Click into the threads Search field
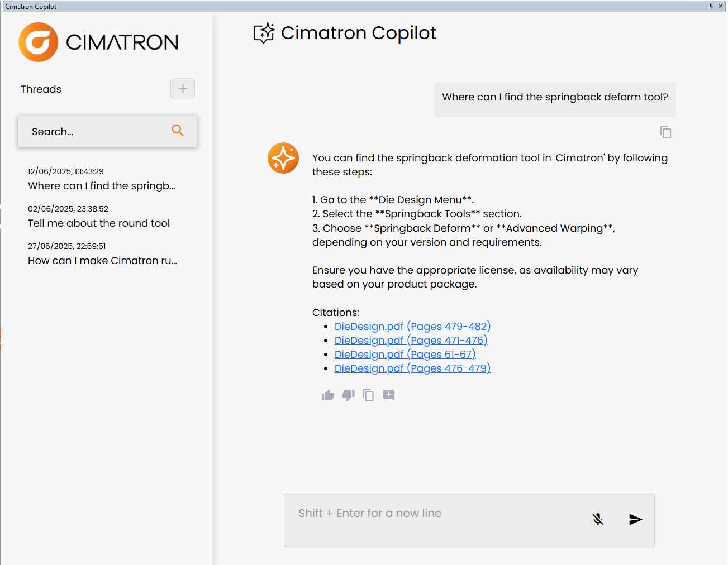728x565 pixels. coord(95,132)
